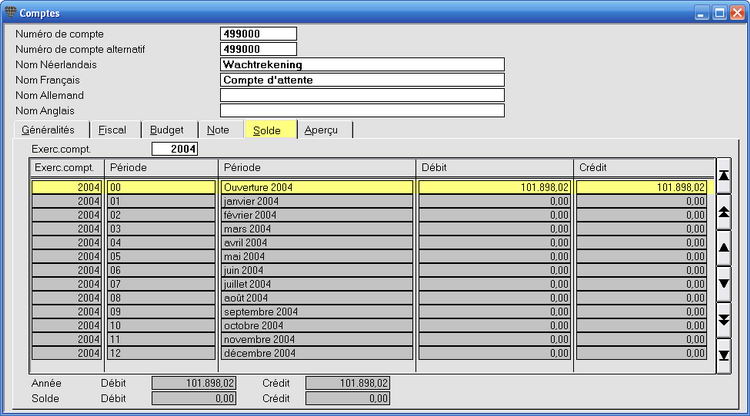750x416 pixels.
Task: Minimize the Comptes window
Action: coord(702,12)
